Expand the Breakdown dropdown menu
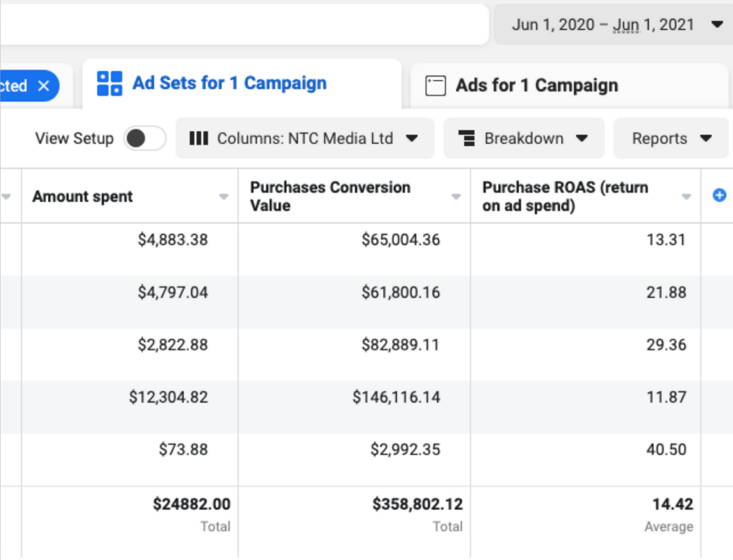 click(524, 138)
